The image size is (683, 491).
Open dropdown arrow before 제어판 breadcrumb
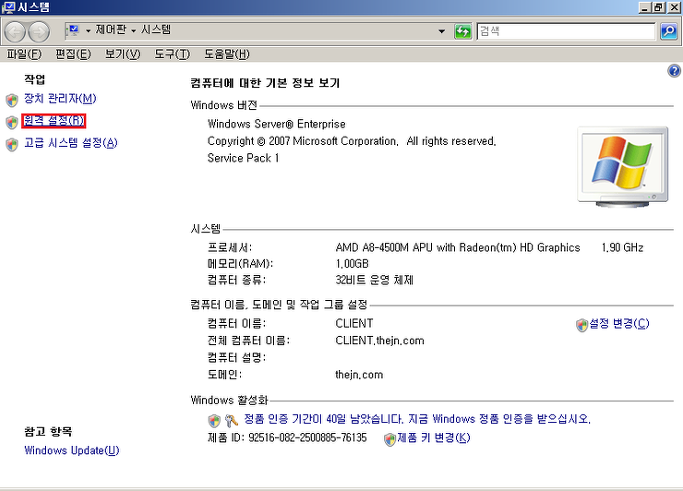pyautogui.click(x=88, y=30)
